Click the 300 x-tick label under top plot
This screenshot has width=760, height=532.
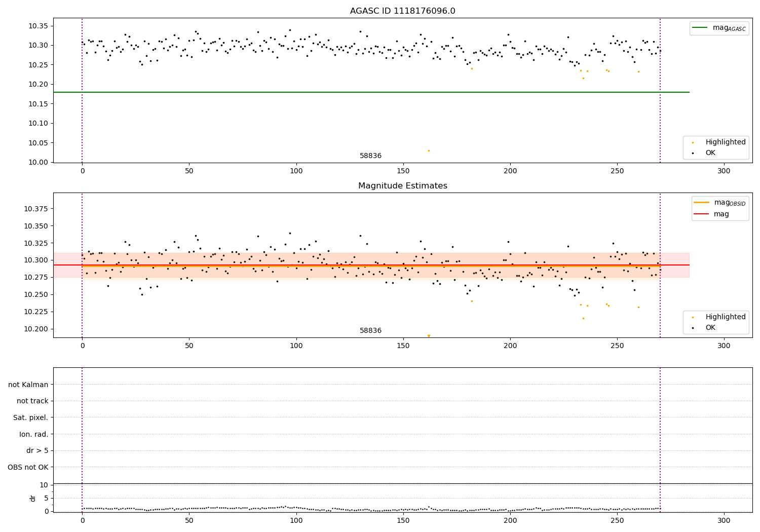pyautogui.click(x=724, y=171)
